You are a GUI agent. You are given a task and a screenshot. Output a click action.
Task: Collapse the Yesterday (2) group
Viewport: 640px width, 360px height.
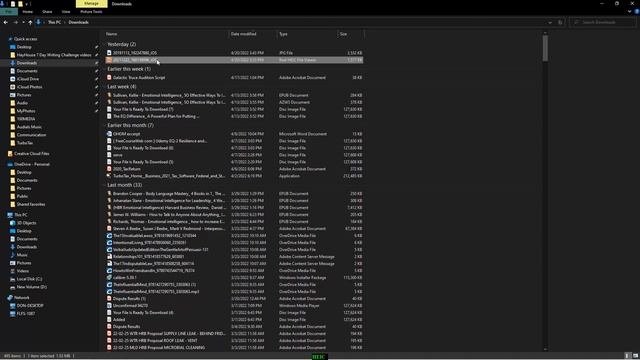[x=104, y=44]
